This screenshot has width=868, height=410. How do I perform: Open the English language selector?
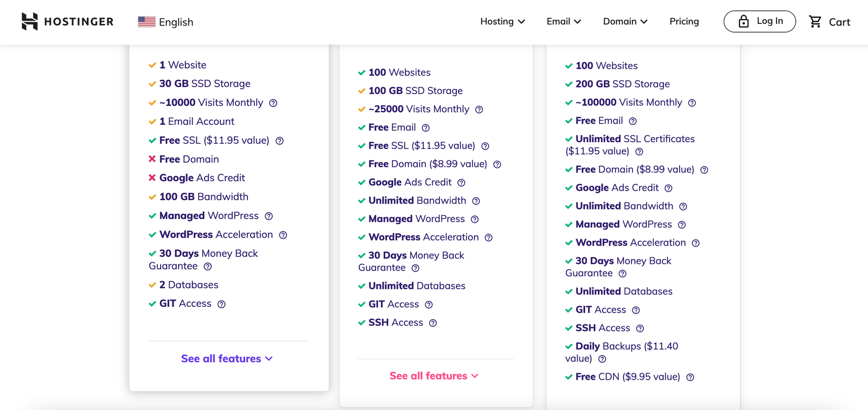coord(165,22)
